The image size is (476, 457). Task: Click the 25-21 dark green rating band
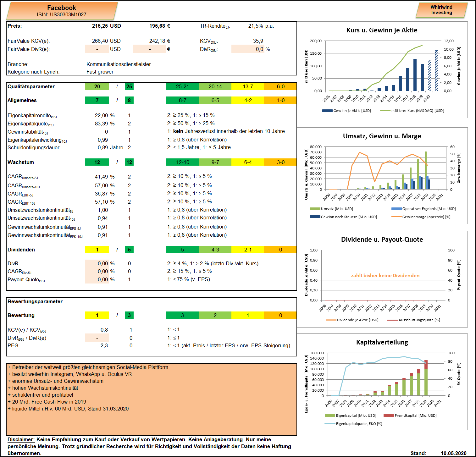(x=182, y=86)
